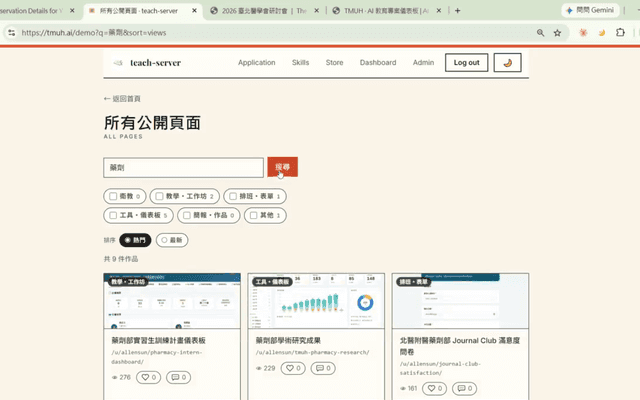Like 藥劑部實習生訓練計畫儀表板 with heart icon
Viewport: 640px width, 400px height.
point(149,377)
